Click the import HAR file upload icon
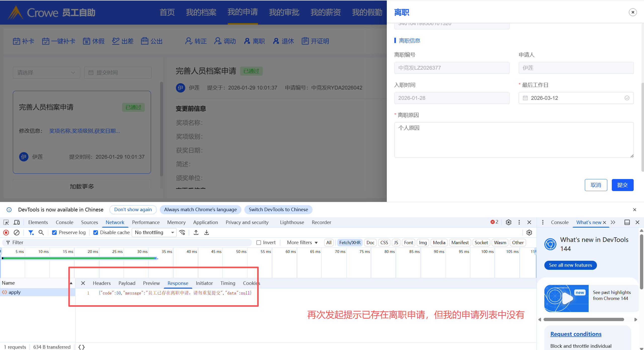 [x=196, y=233]
